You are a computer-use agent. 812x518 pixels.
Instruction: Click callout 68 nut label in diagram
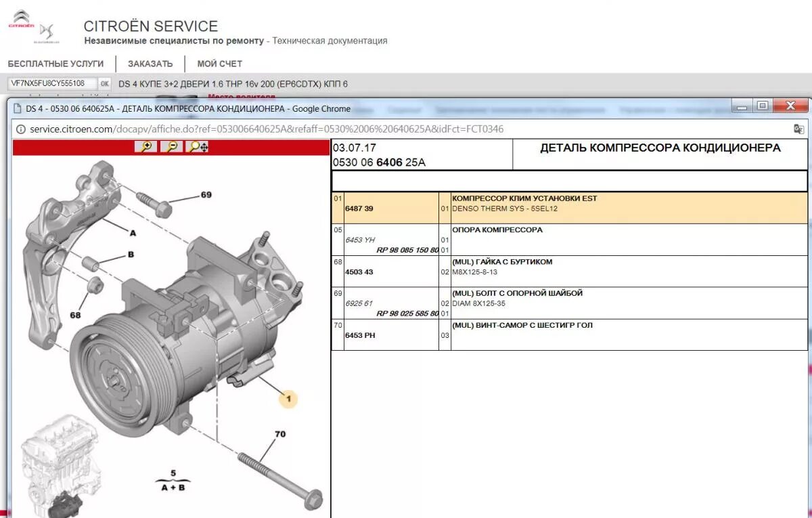point(75,315)
